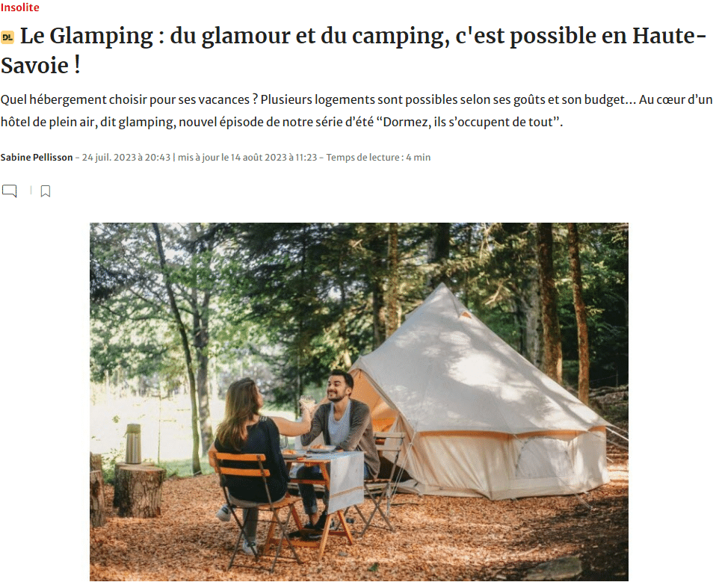Image resolution: width=716 pixels, height=588 pixels.
Task: Open the Insolite category link
Action: click(x=19, y=7)
